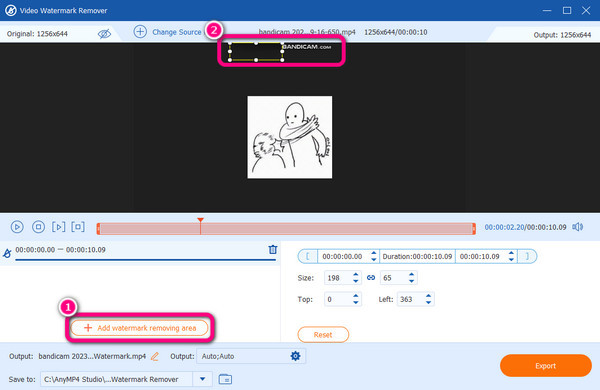
Task: Delete the watermark area with trash icon
Action: coord(272,250)
